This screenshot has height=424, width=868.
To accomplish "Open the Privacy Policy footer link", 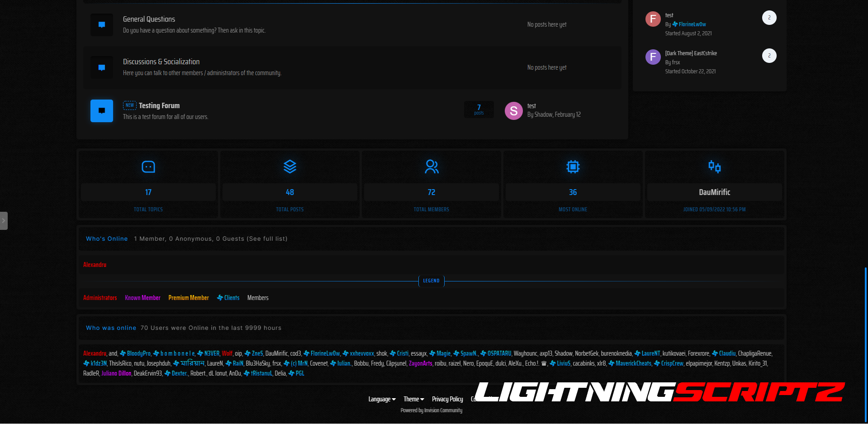I will coord(447,399).
